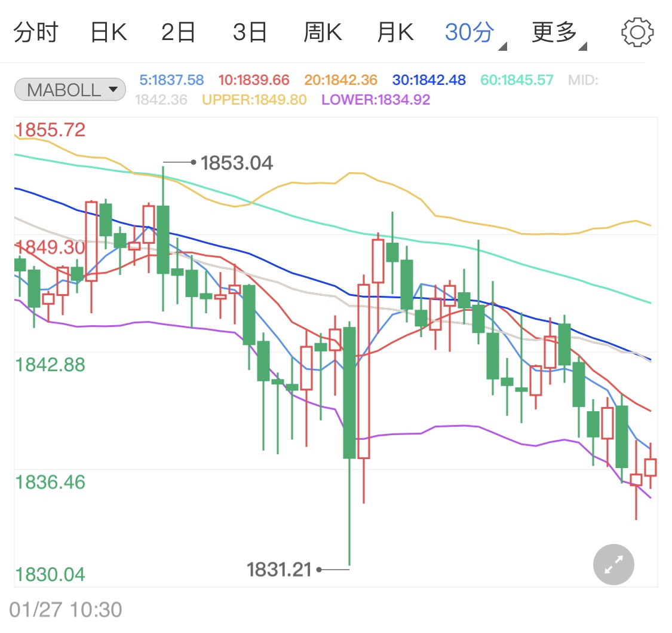The height and width of the screenshot is (633, 672).
Task: Open the 3日 chart view
Action: [x=251, y=31]
